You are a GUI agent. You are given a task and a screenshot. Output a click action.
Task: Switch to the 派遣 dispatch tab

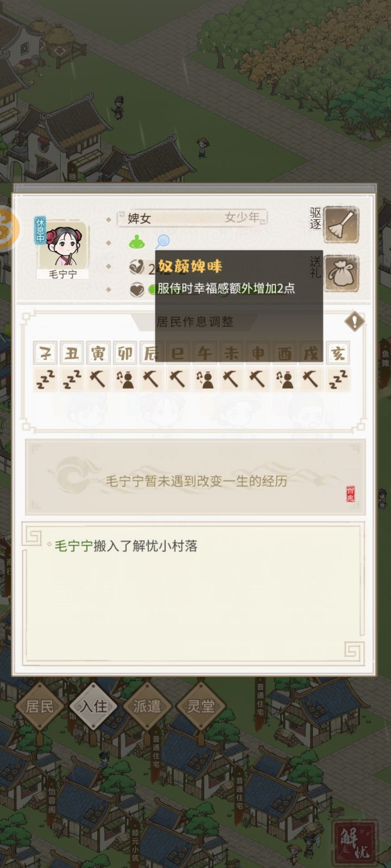pyautogui.click(x=147, y=706)
